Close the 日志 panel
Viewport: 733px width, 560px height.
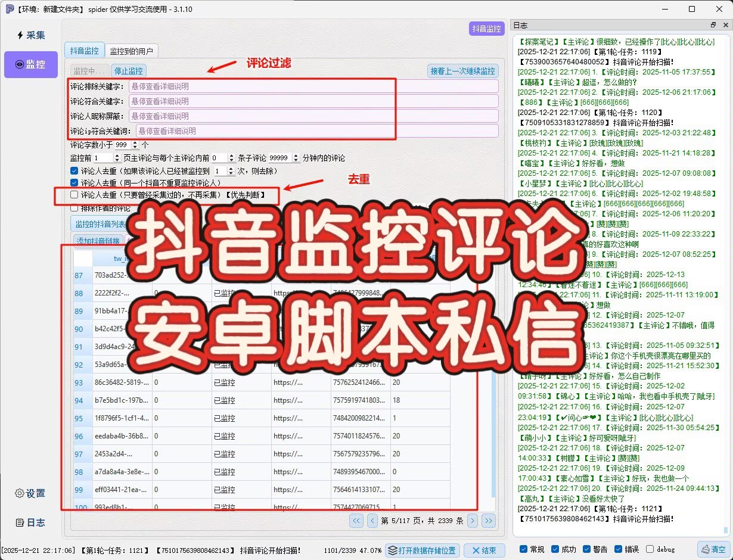pyautogui.click(x=725, y=26)
